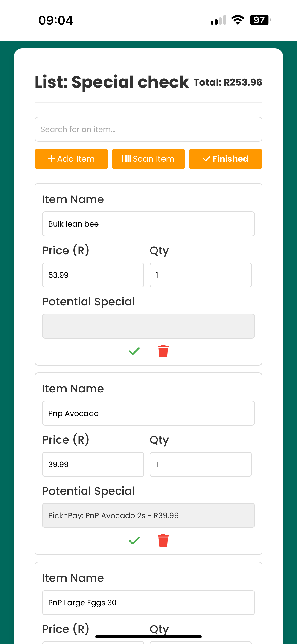Change quantity for Bulk lean bee
This screenshot has height=644, width=297.
(x=201, y=275)
